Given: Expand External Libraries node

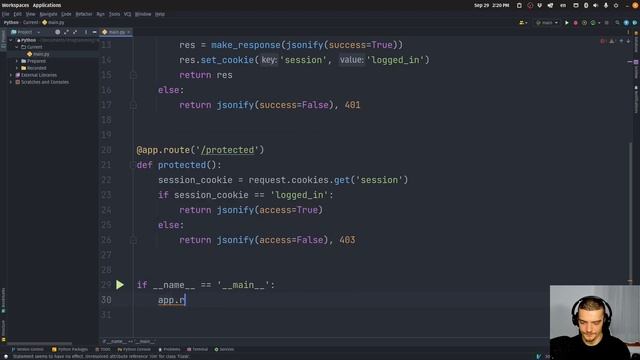Looking at the screenshot, I should coord(11,75).
